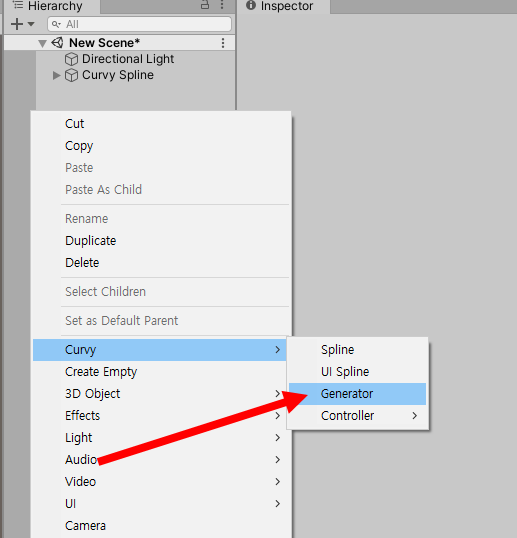Open the UI submenu
This screenshot has height=538, width=517.
pos(160,503)
